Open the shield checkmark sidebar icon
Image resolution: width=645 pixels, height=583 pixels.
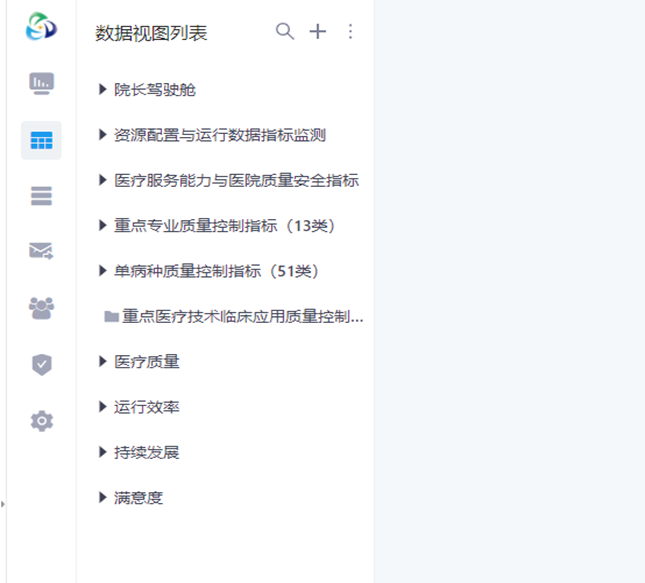(42, 365)
